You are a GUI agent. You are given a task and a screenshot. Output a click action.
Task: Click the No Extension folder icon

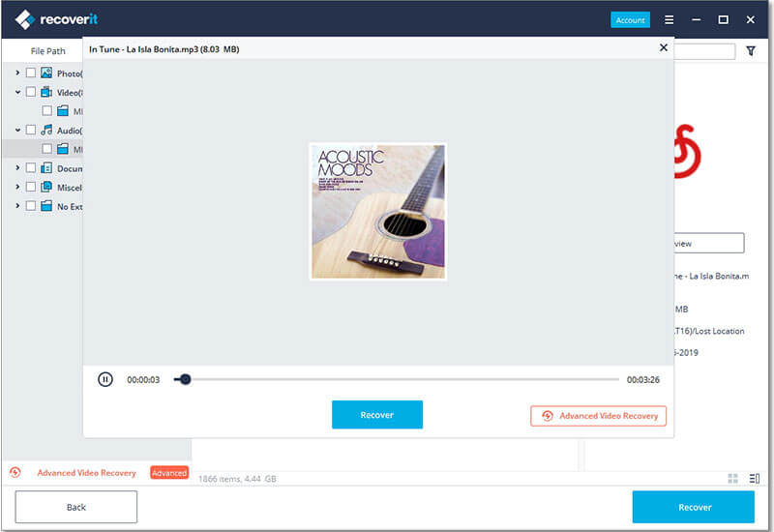(46, 205)
